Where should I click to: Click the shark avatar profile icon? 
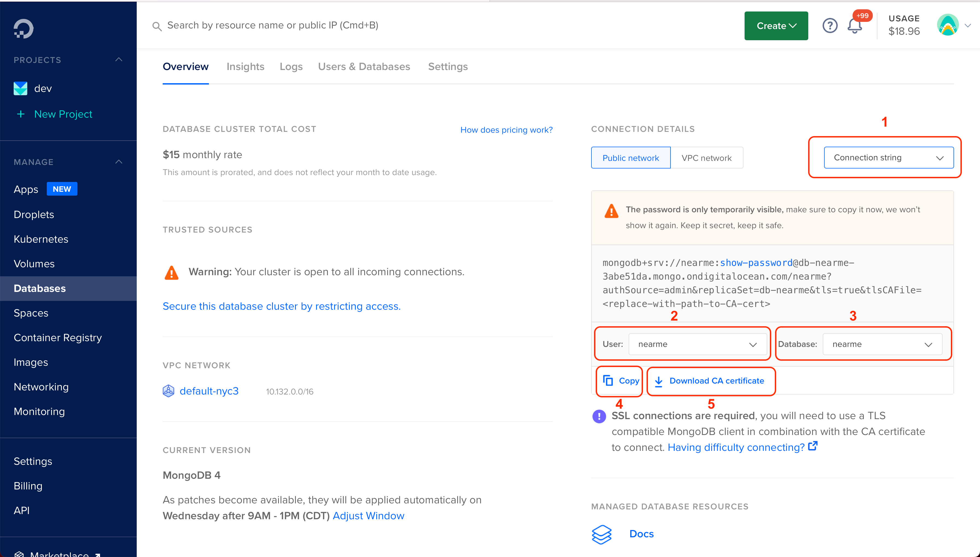[x=947, y=25]
